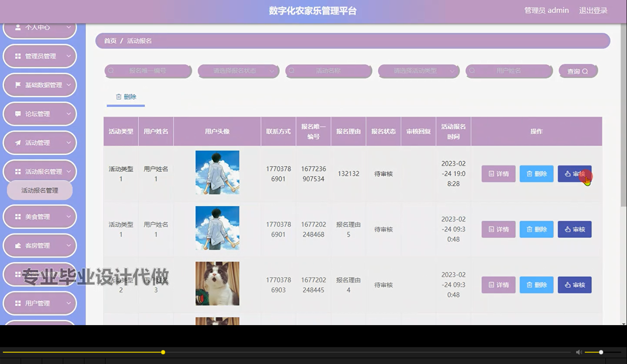Image resolution: width=627 pixels, height=364 pixels.
Task: Click the 查询 search button
Action: click(x=578, y=71)
